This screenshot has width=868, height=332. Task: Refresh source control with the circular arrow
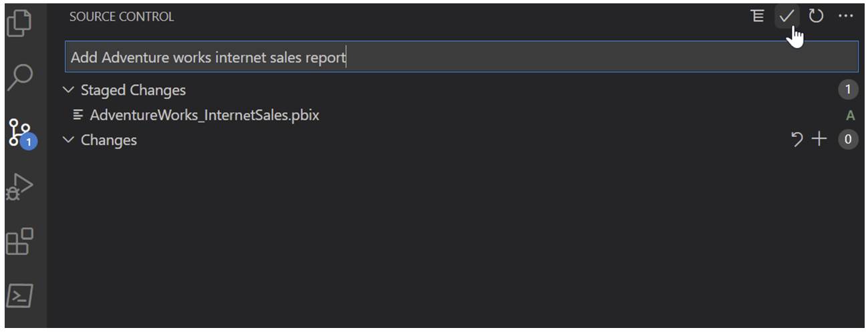pos(815,16)
